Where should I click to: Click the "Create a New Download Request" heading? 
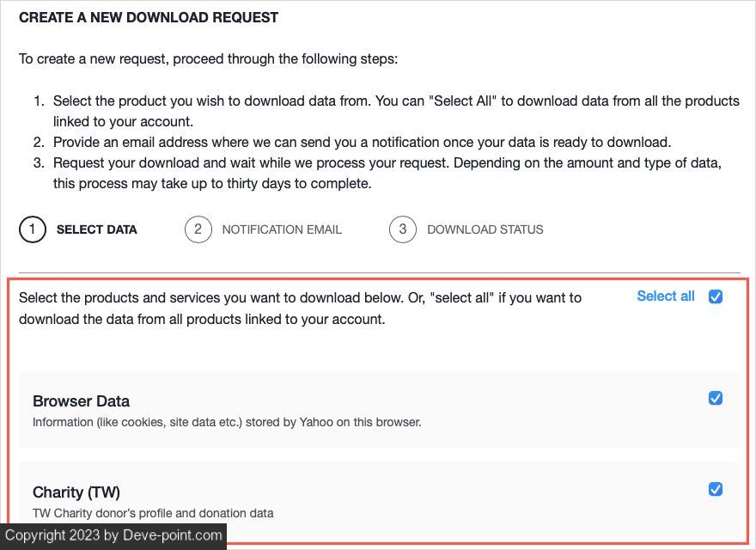click(149, 17)
